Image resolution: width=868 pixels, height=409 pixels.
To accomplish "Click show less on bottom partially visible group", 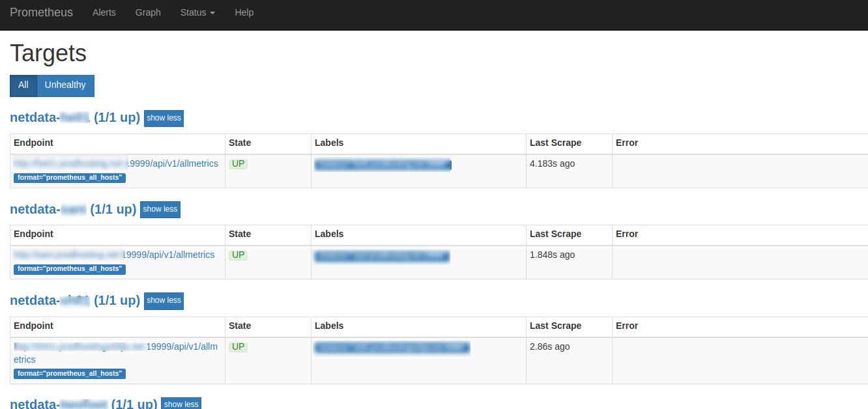I will [x=181, y=404].
